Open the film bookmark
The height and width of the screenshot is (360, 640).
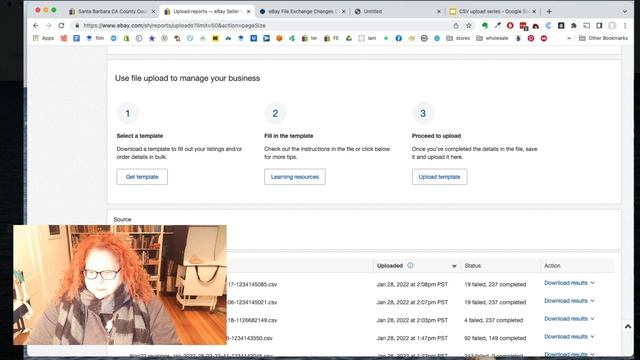[x=95, y=38]
